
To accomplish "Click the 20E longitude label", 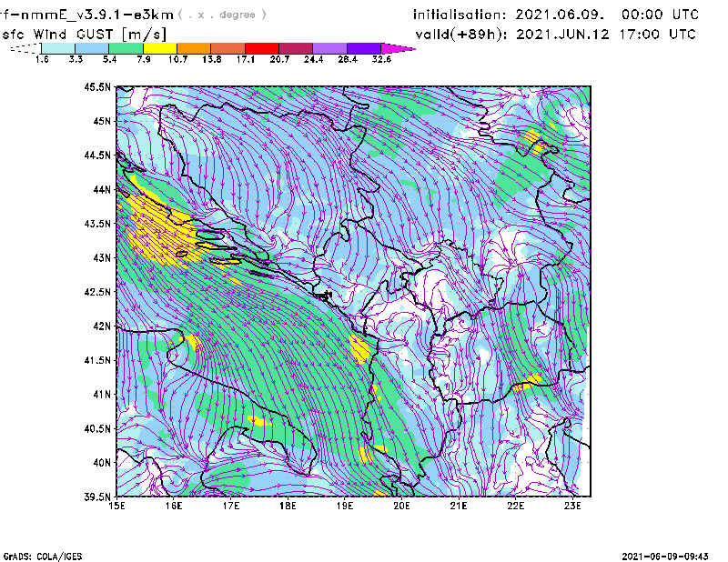I will tap(401, 506).
